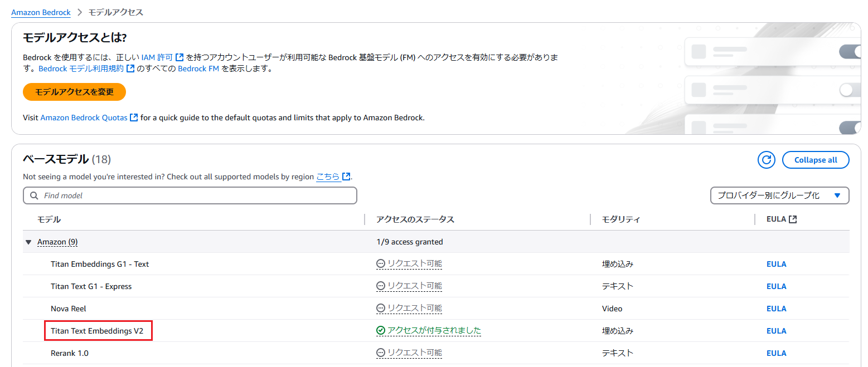Click the Video modality cell for Nova Reel
The height and width of the screenshot is (367, 868).
click(612, 309)
